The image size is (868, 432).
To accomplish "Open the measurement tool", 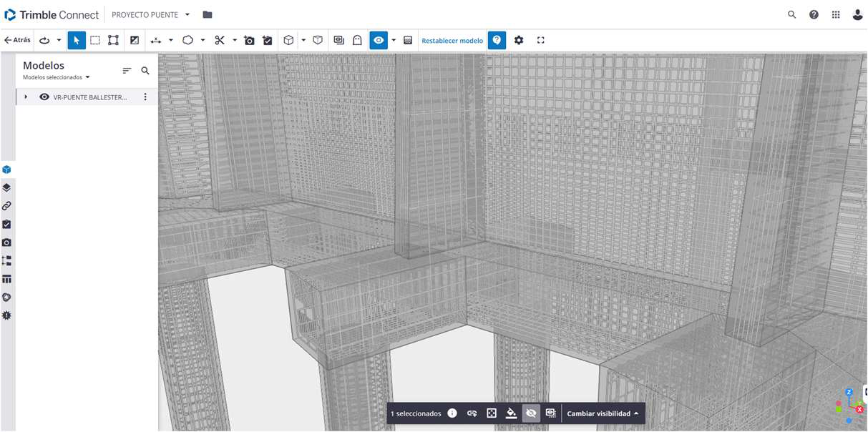I will (x=155, y=41).
